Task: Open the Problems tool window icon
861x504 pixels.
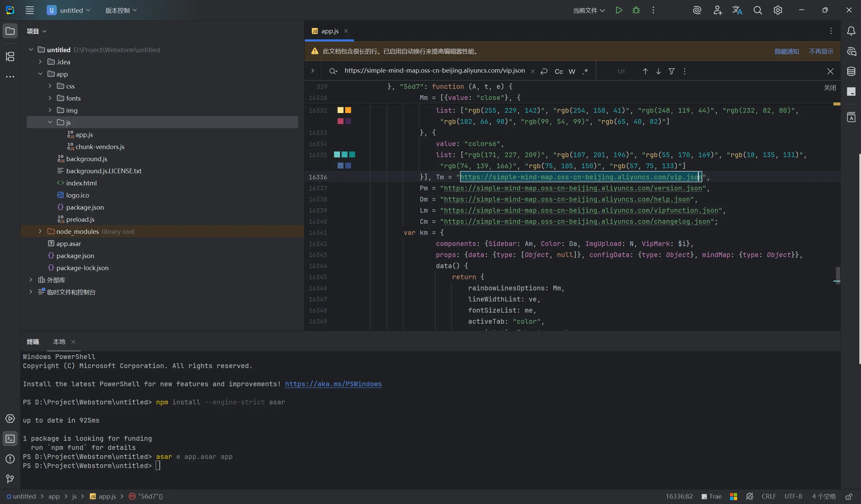Action: tap(10, 459)
